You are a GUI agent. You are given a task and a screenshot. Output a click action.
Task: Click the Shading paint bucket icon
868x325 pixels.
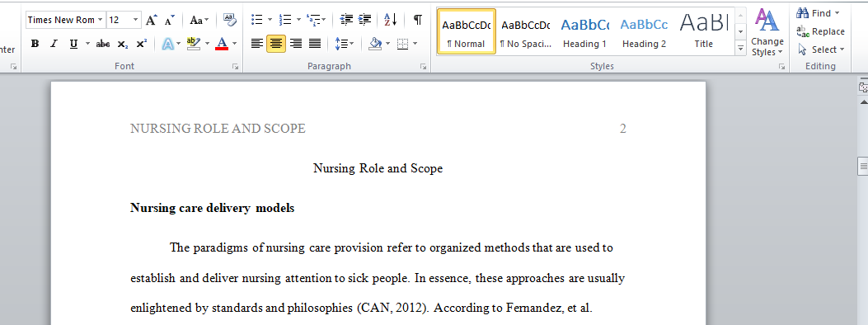375,44
